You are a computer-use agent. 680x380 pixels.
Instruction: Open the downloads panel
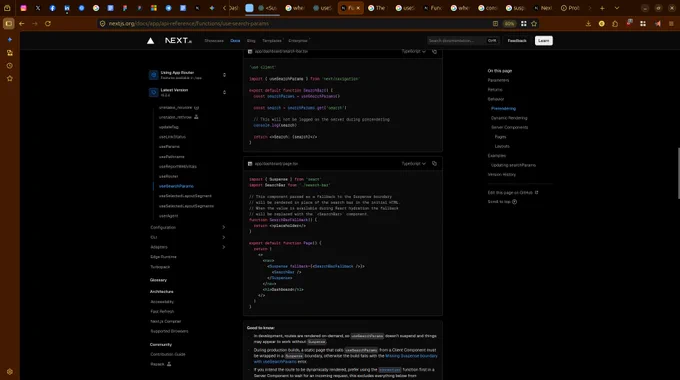(x=588, y=23)
